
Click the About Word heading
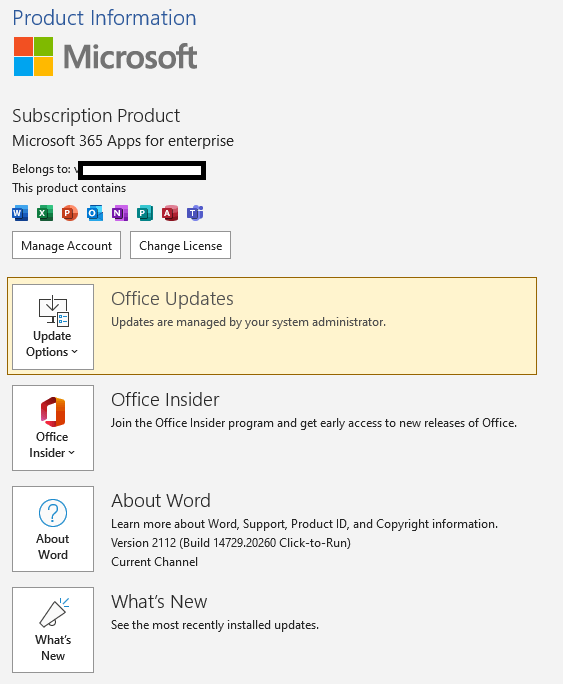pyautogui.click(x=161, y=500)
